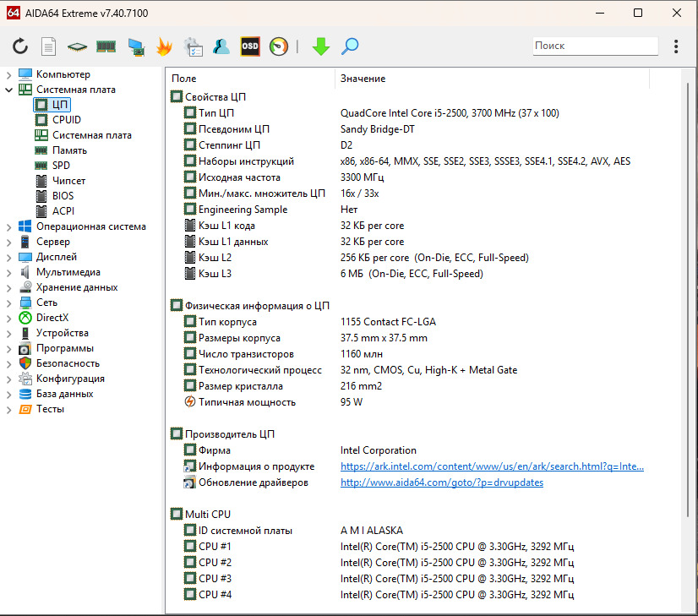Click the gauge sensor panel icon
698x616 pixels.
(x=279, y=46)
